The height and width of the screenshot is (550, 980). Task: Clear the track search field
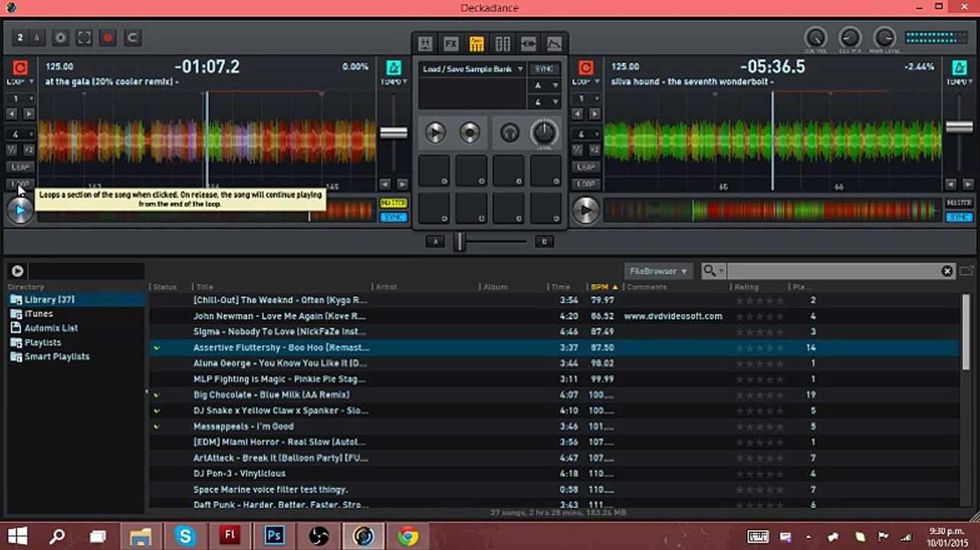(947, 271)
